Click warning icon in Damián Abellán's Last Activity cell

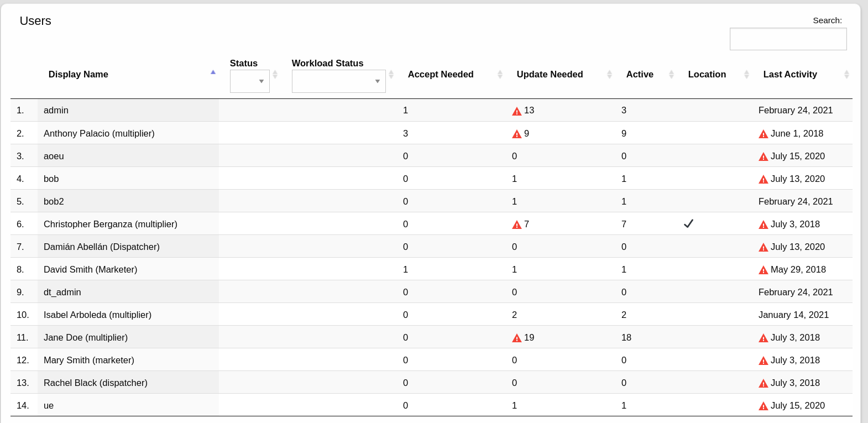tap(764, 248)
